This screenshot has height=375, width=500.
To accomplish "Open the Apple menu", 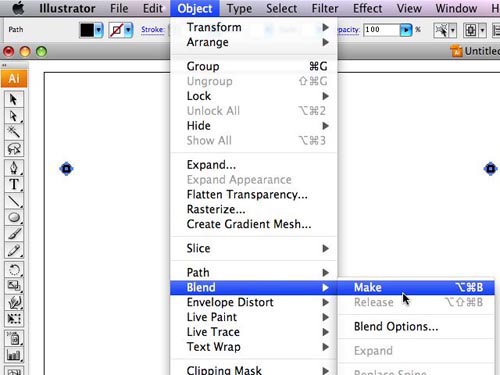I will (18, 8).
